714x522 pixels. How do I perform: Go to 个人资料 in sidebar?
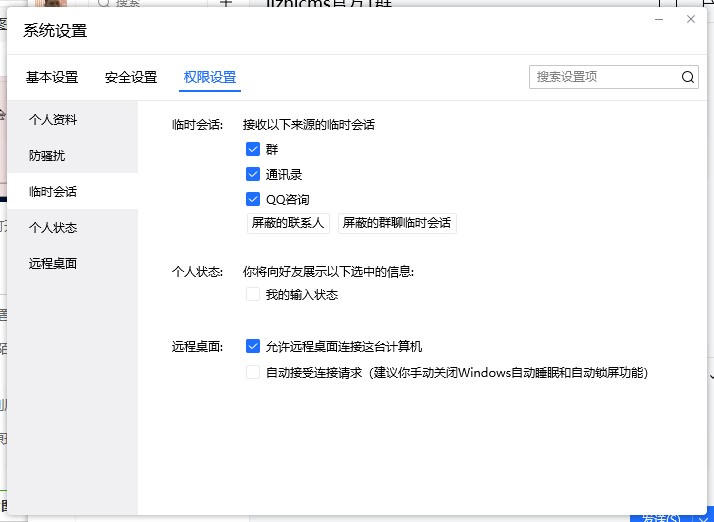click(x=72, y=119)
